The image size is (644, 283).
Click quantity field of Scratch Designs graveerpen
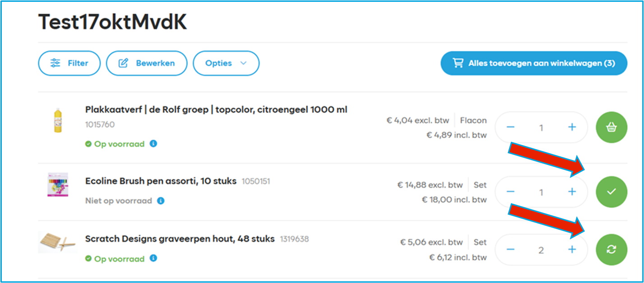click(541, 250)
